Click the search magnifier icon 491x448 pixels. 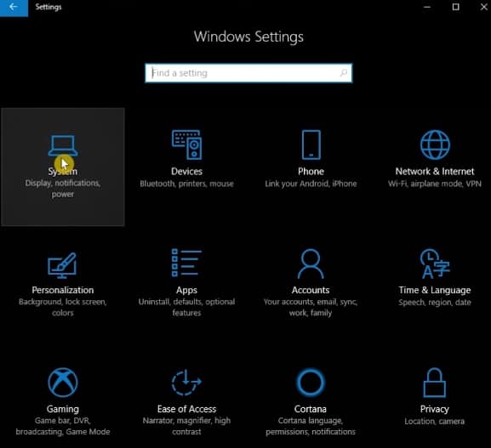(x=344, y=73)
